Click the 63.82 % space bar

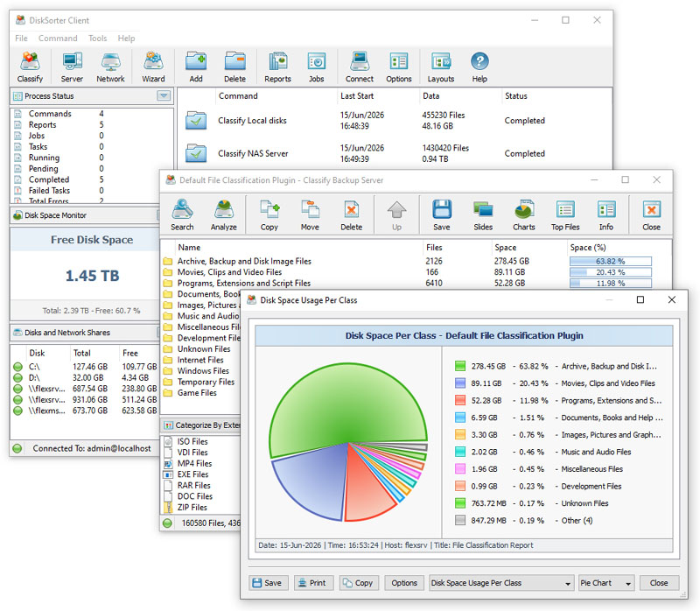(610, 261)
